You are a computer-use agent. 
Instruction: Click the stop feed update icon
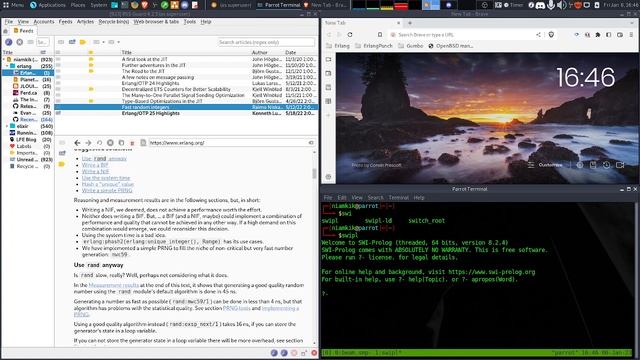point(20,42)
